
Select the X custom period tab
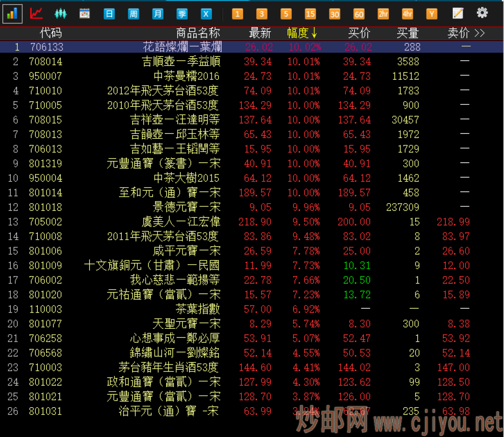[206, 14]
